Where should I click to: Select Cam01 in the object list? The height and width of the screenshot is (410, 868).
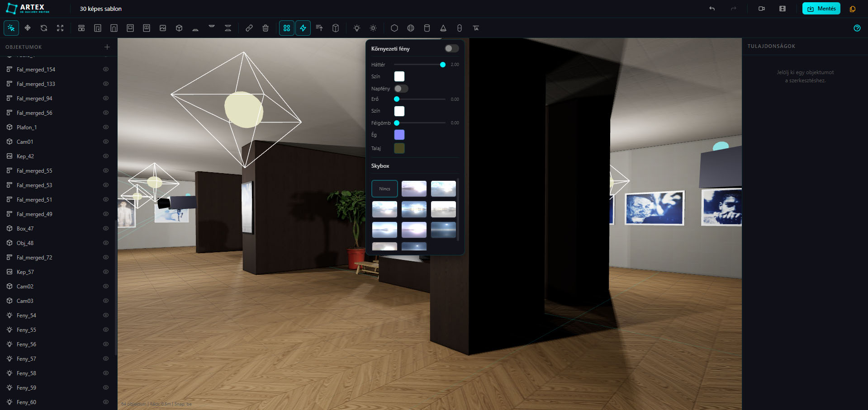pos(25,142)
